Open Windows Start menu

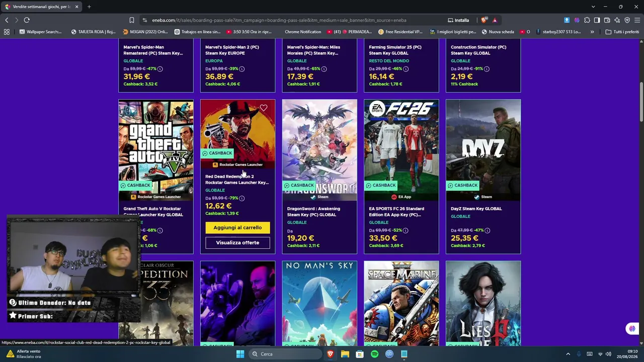coord(240,354)
